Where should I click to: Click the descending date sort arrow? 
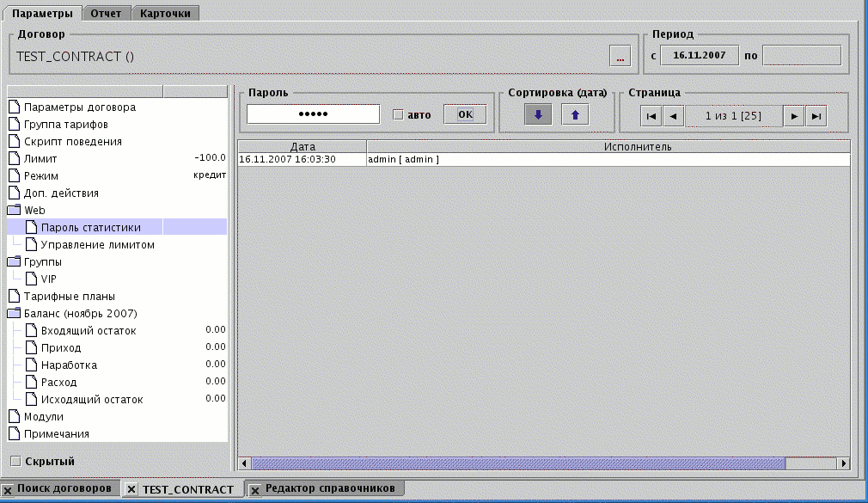tap(538, 115)
